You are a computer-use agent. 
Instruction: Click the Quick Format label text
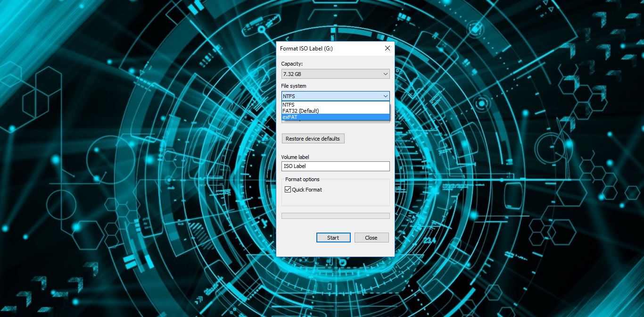point(306,189)
